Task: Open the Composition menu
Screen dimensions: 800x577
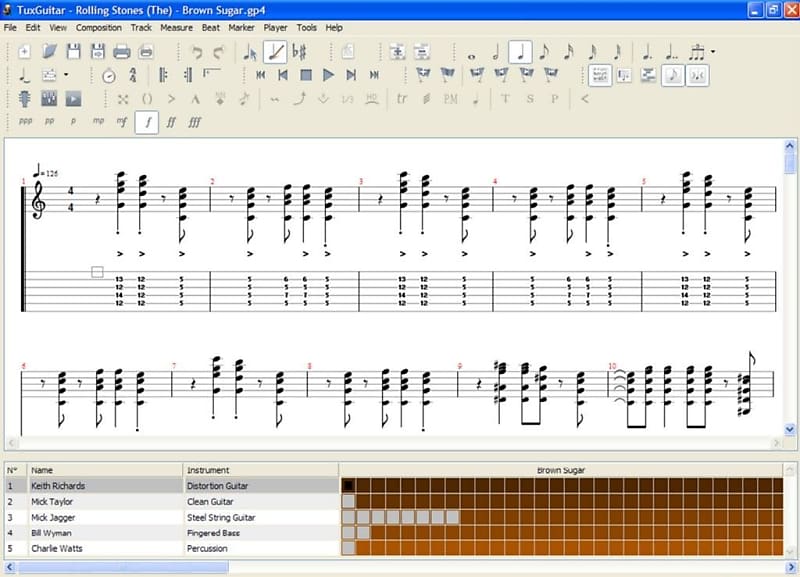Action: [98, 28]
